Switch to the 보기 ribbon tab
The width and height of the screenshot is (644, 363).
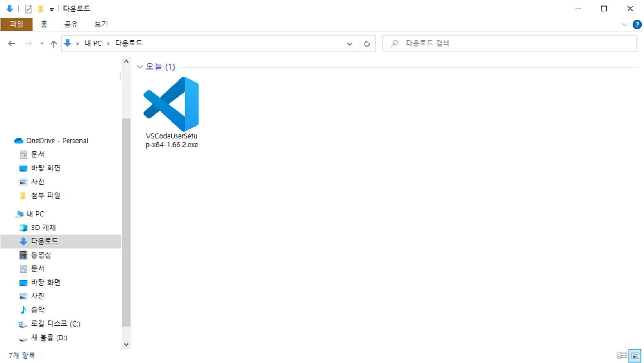[x=101, y=24]
